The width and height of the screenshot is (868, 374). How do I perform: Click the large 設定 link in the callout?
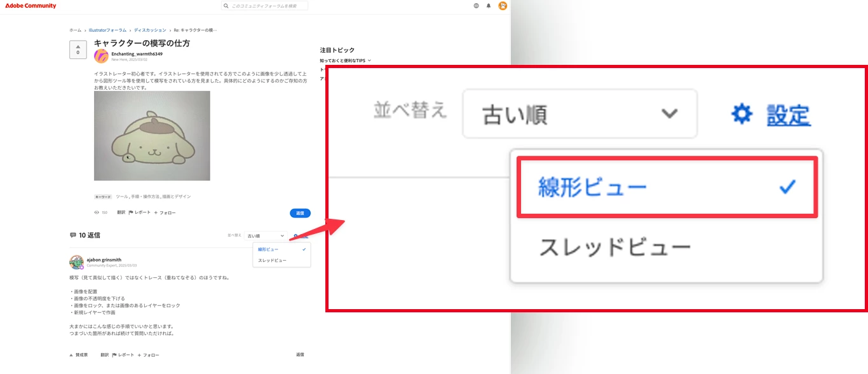click(x=789, y=115)
